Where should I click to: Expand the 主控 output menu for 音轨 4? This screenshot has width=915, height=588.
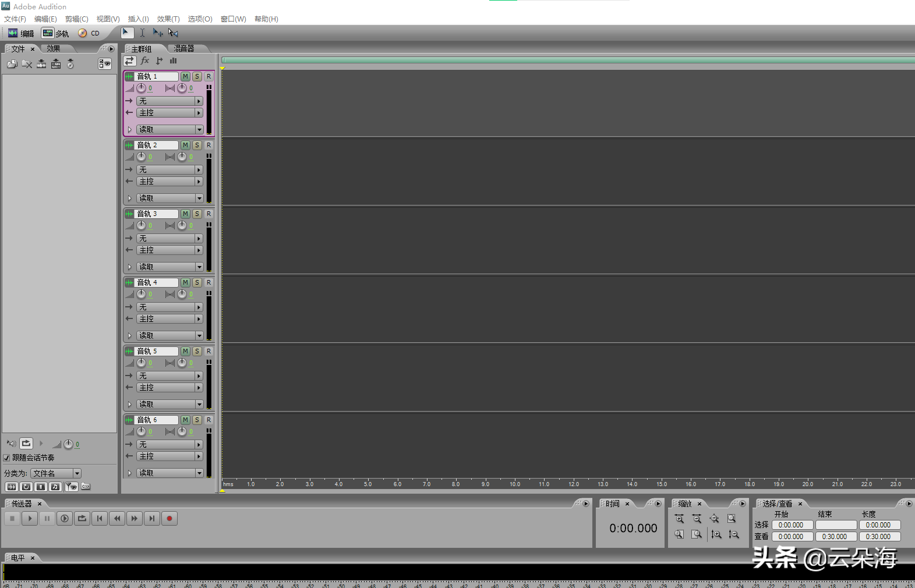pyautogui.click(x=199, y=319)
